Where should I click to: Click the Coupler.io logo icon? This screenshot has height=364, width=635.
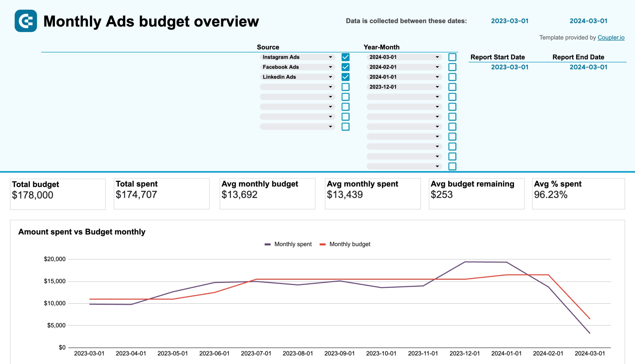coord(25,21)
